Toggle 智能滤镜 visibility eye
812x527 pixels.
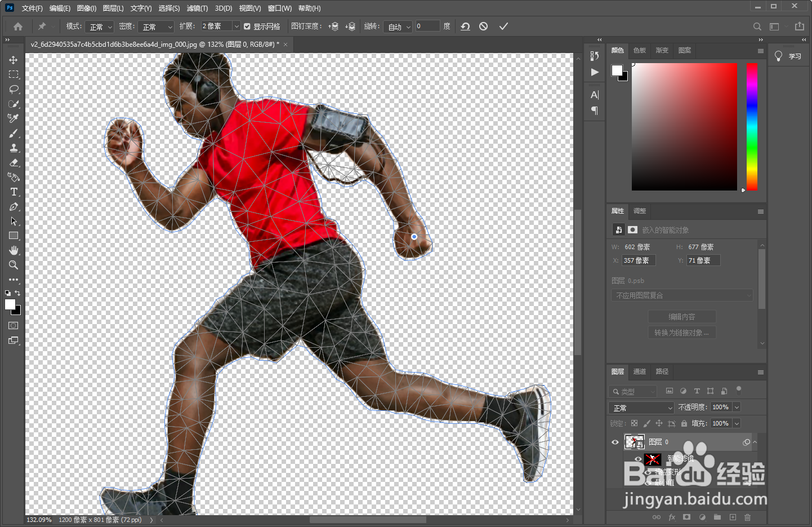tap(638, 459)
